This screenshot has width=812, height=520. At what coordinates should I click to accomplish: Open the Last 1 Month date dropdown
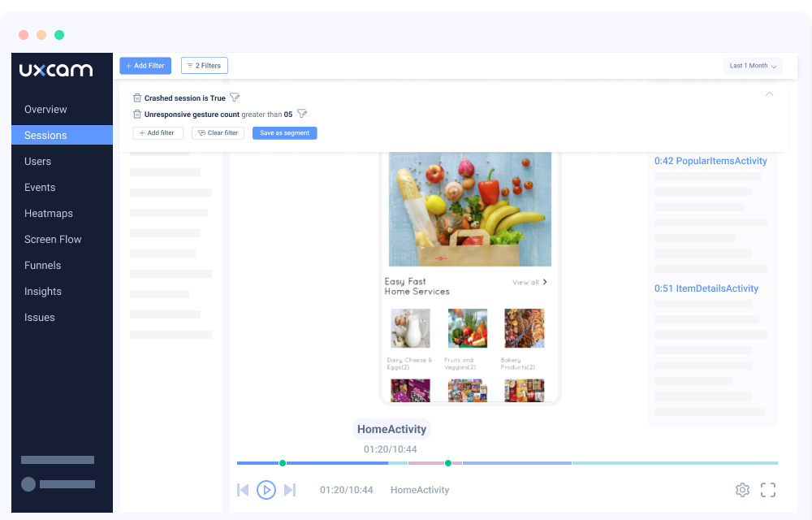753,66
